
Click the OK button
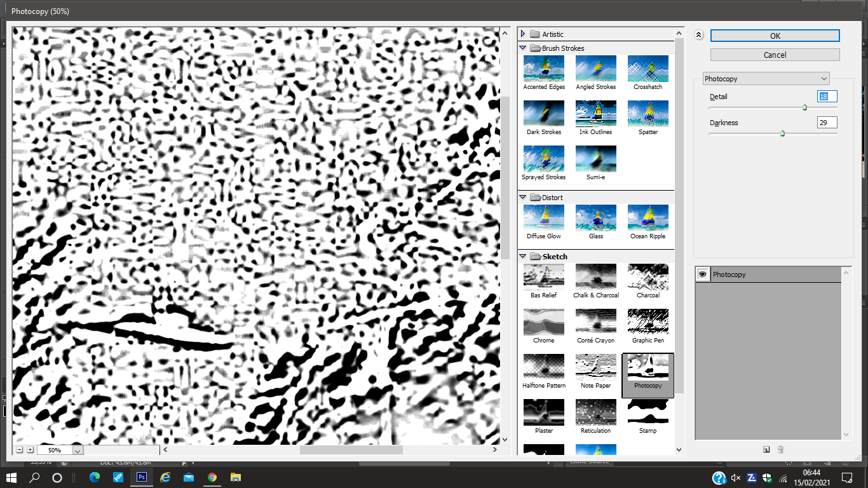[775, 36]
